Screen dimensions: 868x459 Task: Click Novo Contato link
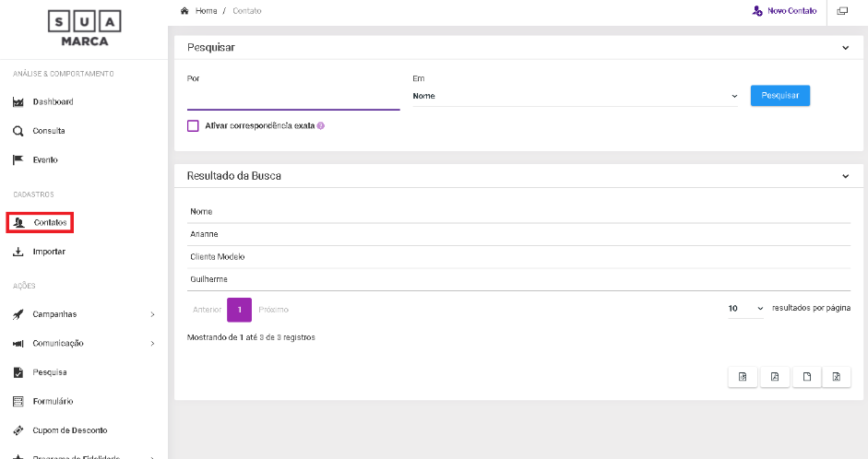pyautogui.click(x=785, y=11)
